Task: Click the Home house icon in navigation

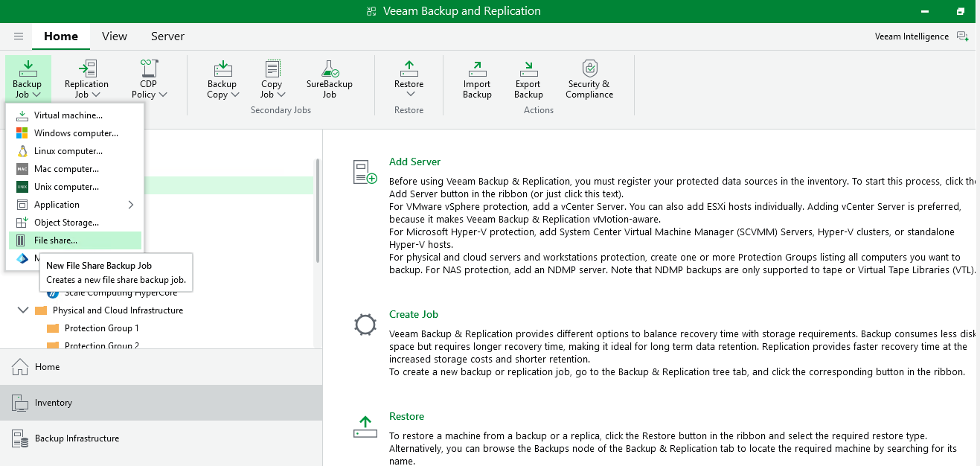Action: (21, 367)
